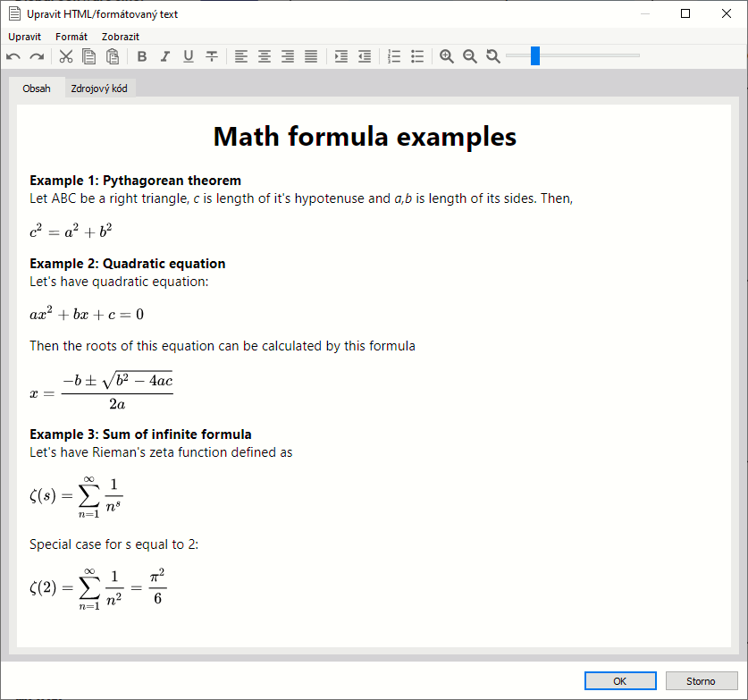Viewport: 748px width, 700px height.
Task: Zoom in with magnifier plus icon
Action: [x=447, y=56]
